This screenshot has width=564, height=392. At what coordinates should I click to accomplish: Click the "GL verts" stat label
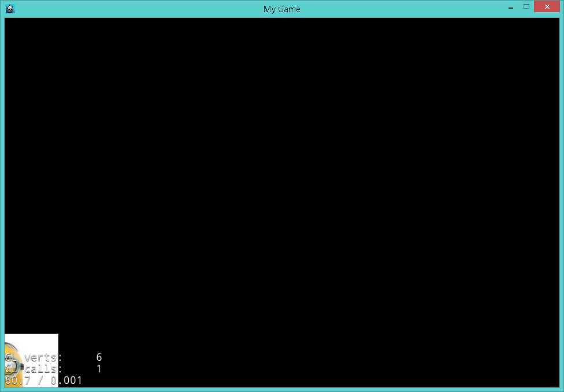(33, 357)
